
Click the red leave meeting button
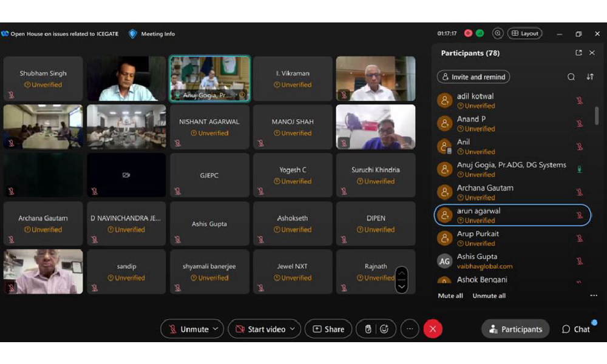point(433,329)
